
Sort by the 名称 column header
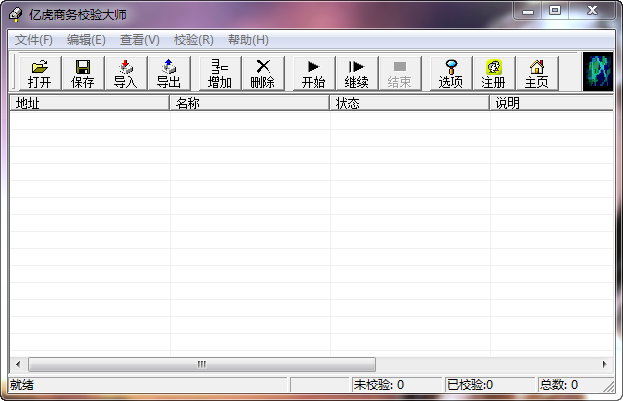[250, 103]
